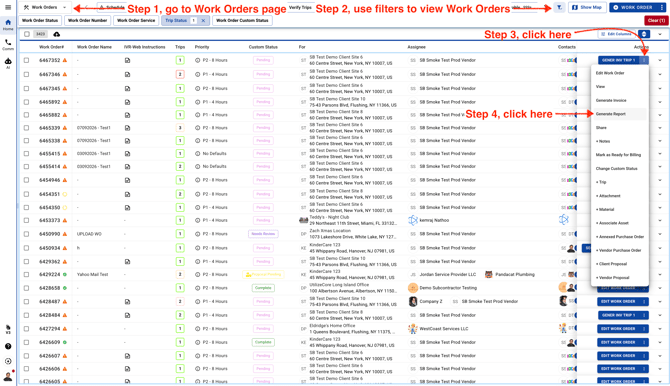Click green status dot beside 6429224
The height and width of the screenshot is (386, 670).
click(x=65, y=274)
